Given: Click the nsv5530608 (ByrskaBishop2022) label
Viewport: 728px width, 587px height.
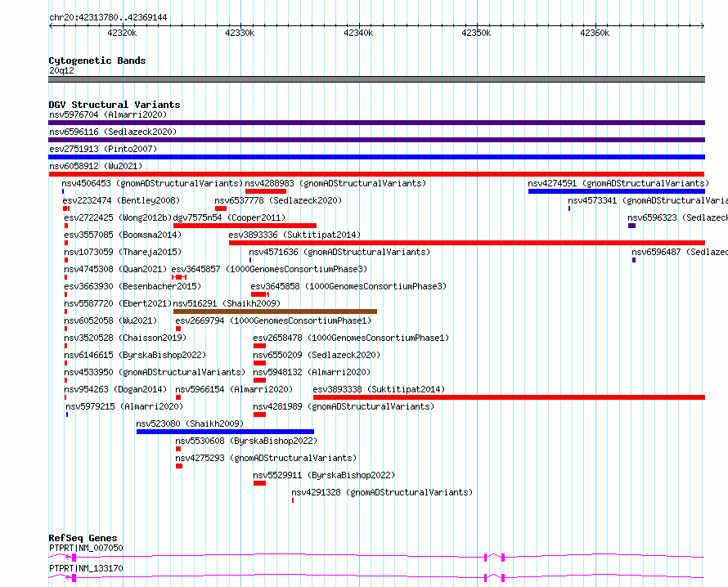Looking at the screenshot, I should coord(246,441).
